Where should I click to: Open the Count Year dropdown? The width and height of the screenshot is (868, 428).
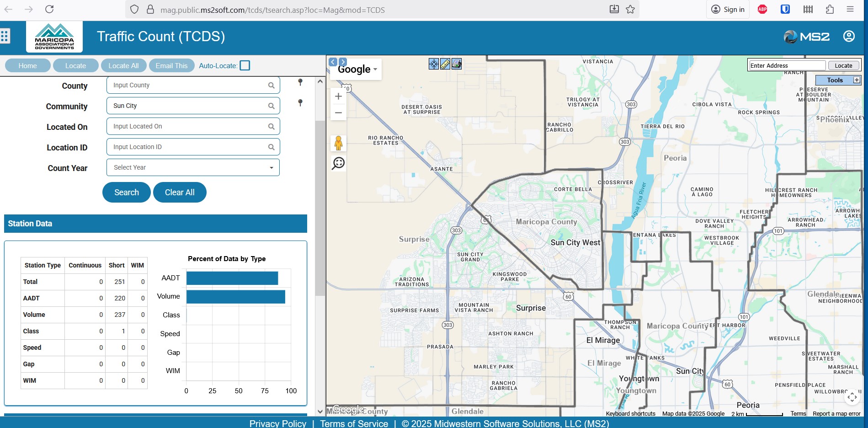193,167
